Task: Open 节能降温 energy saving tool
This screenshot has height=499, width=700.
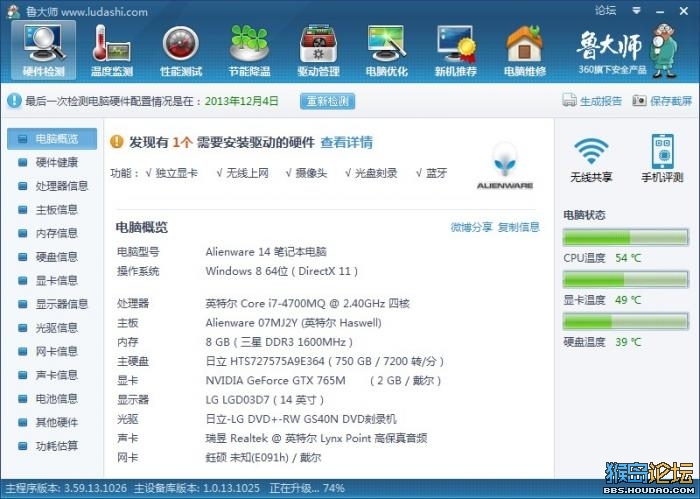Action: click(249, 50)
